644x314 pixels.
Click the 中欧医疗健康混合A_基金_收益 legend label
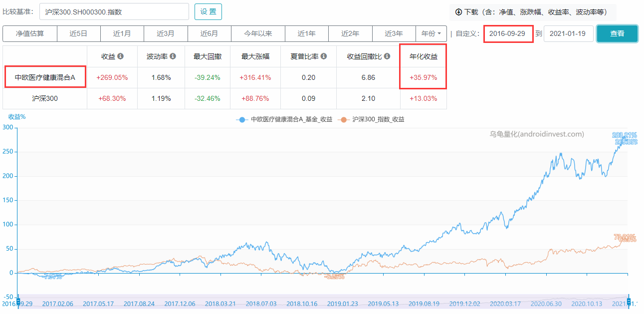pyautogui.click(x=291, y=120)
